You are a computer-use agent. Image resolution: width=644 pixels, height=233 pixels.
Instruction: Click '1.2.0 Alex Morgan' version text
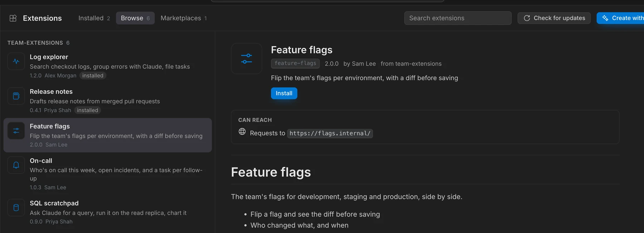53,76
